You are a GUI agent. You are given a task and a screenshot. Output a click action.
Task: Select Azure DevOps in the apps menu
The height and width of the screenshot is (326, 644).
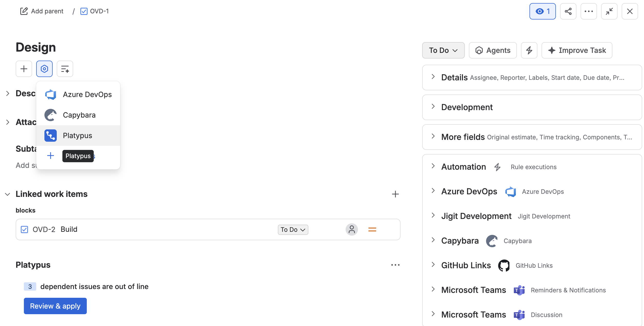click(x=78, y=94)
